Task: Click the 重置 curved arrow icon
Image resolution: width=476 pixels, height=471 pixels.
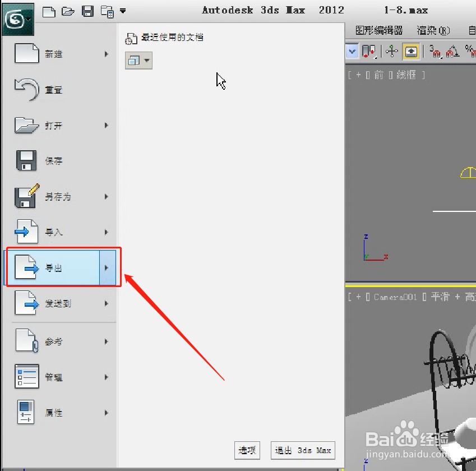Action: tap(27, 89)
